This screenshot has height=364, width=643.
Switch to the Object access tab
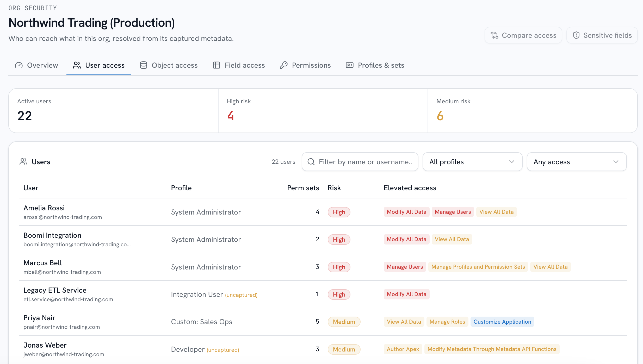[169, 65]
